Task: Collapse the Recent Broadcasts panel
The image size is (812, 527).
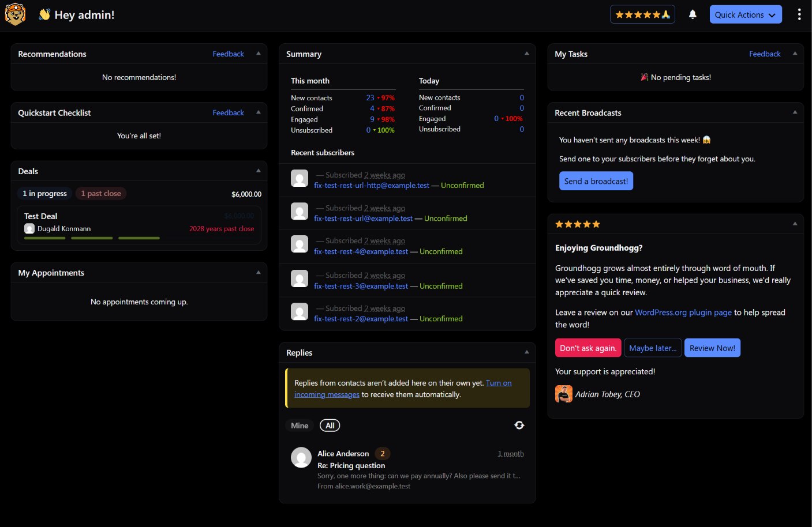Action: [795, 112]
